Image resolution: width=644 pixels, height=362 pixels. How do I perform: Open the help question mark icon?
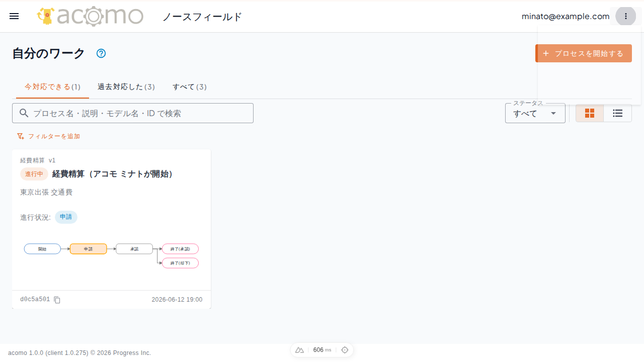pyautogui.click(x=101, y=53)
